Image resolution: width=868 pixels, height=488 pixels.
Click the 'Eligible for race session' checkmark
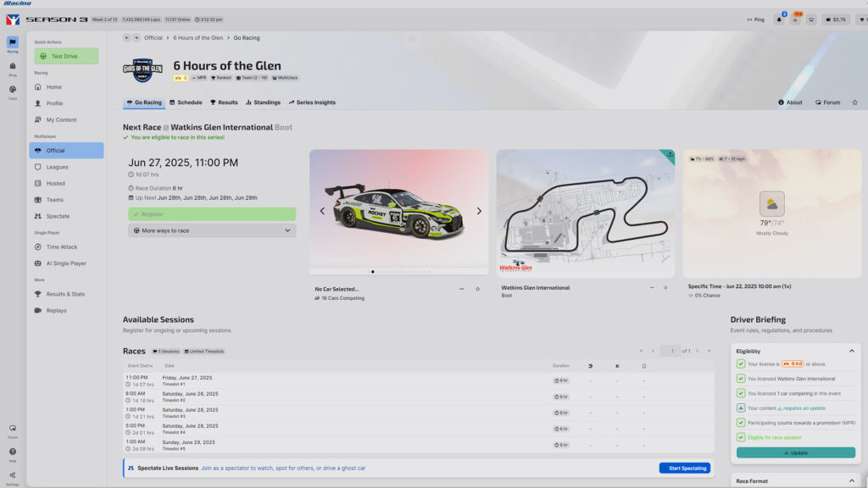coord(741,437)
